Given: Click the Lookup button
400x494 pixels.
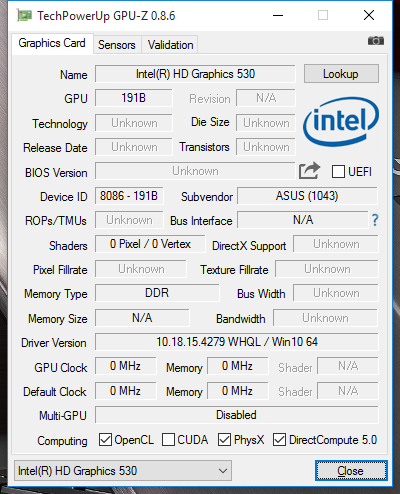Looking at the screenshot, I should (x=341, y=74).
